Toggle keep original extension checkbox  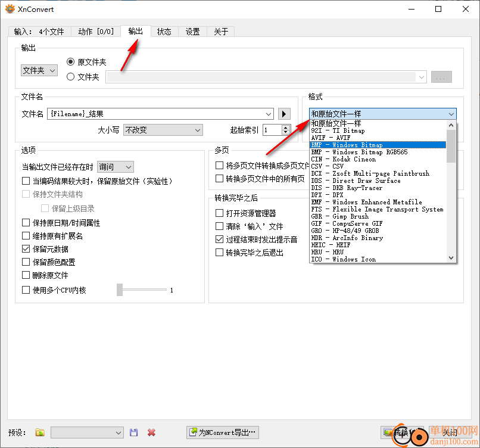coord(26,235)
